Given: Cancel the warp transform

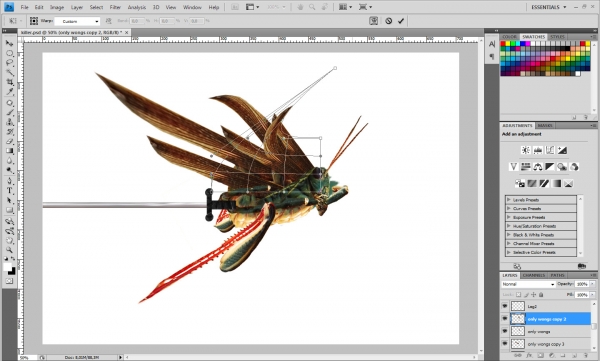Looking at the screenshot, I should pos(388,21).
